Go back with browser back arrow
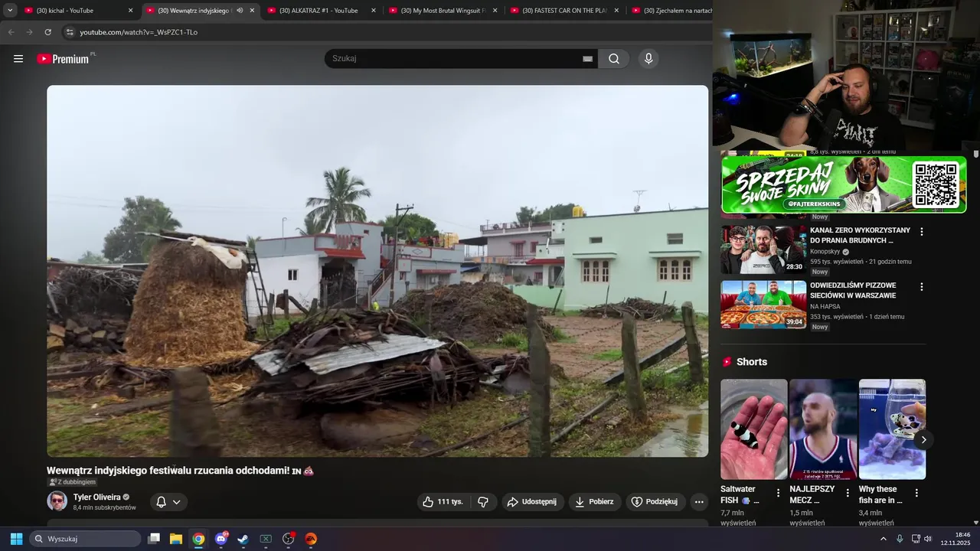 coord(11,32)
